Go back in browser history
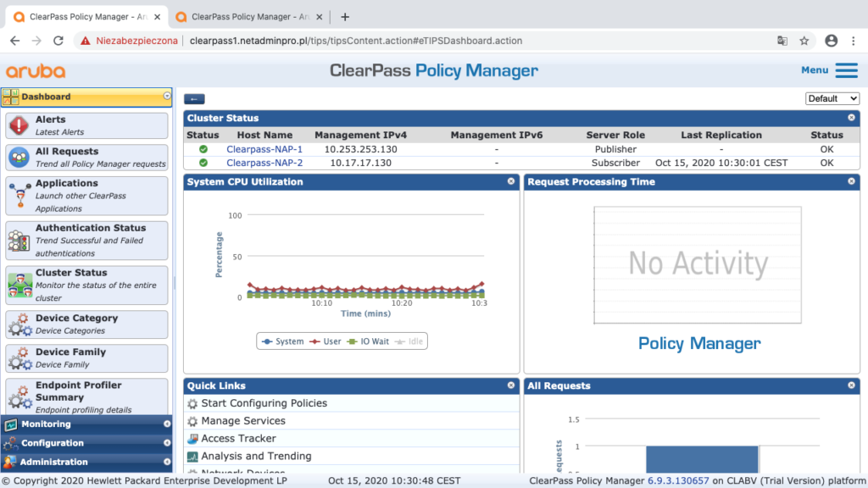The image size is (868, 488). [x=15, y=41]
